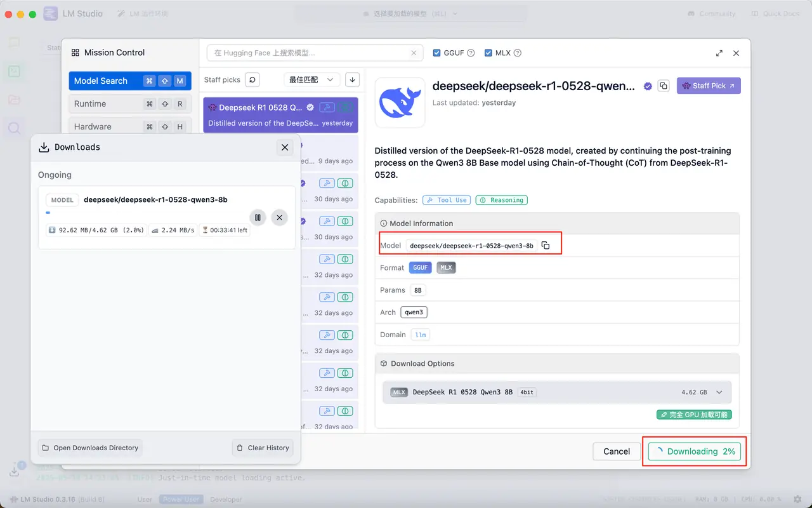This screenshot has width=812, height=508.
Task: Click the Cancel button
Action: pyautogui.click(x=617, y=451)
